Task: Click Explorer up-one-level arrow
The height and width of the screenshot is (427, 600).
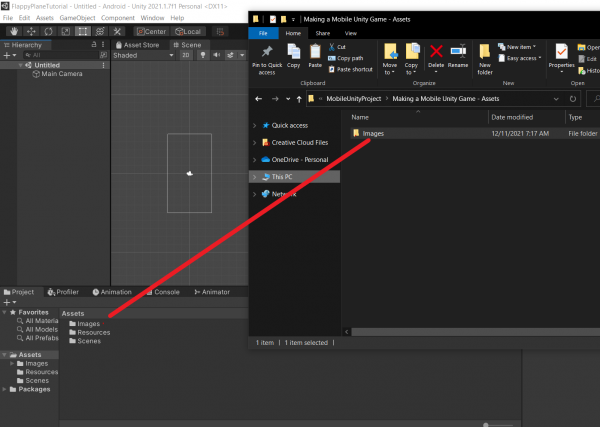Action: (x=299, y=99)
